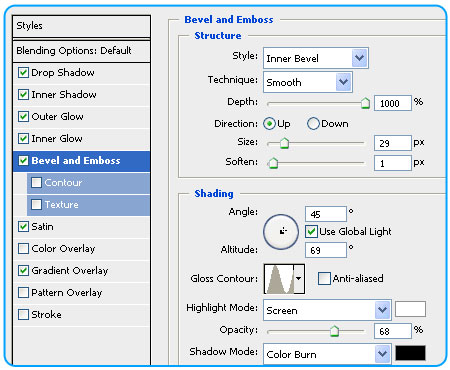Open the Texture sub-item label
450x370 pixels.
click(x=62, y=204)
